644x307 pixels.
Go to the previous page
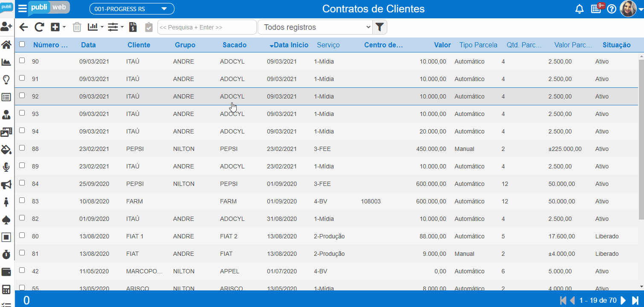click(x=572, y=300)
